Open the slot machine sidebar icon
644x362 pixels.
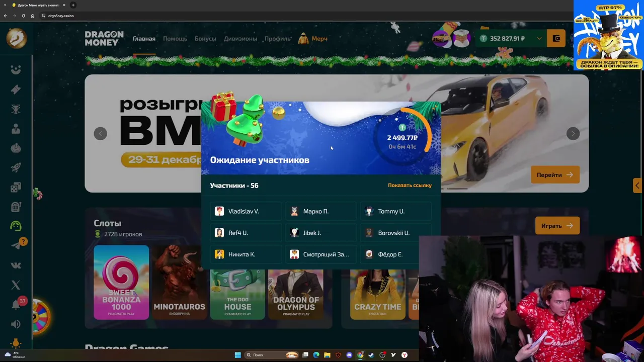[x=16, y=207]
